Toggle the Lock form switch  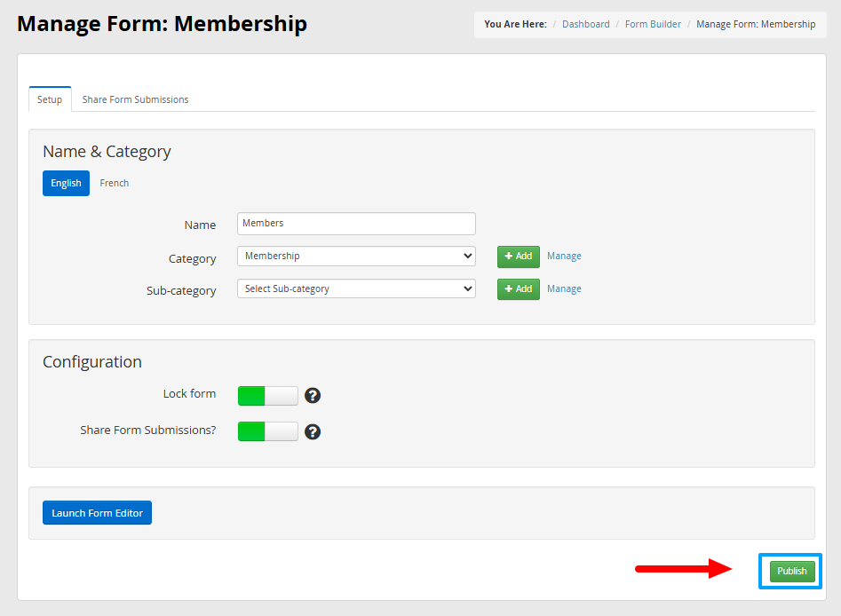267,396
